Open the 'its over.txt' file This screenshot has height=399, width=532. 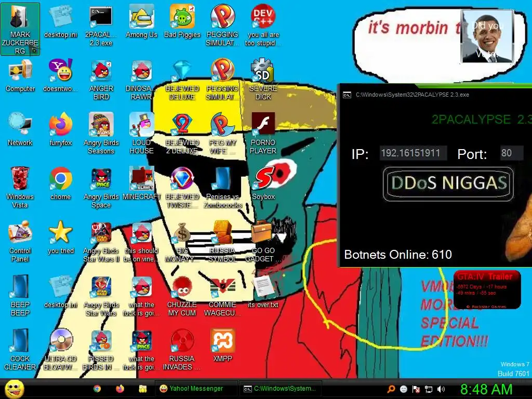coord(263,292)
